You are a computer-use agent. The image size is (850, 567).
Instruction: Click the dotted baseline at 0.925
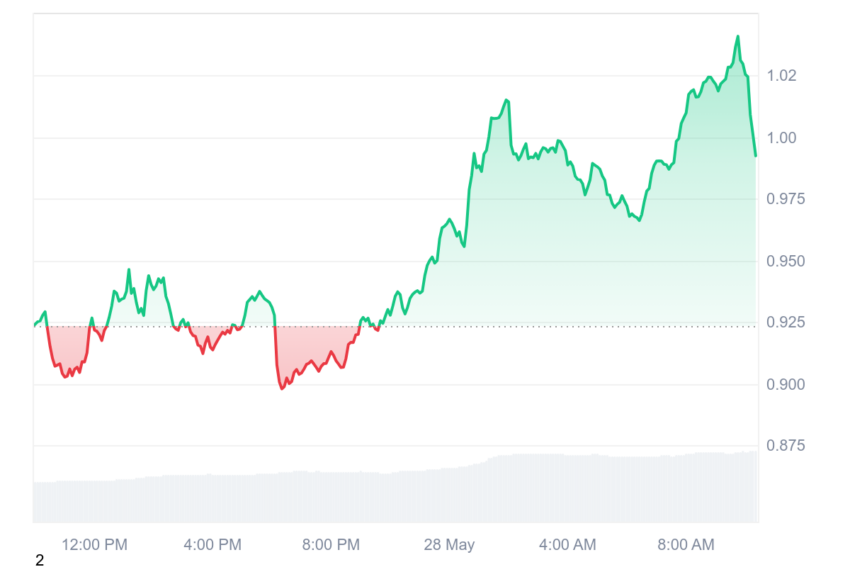(x=396, y=326)
